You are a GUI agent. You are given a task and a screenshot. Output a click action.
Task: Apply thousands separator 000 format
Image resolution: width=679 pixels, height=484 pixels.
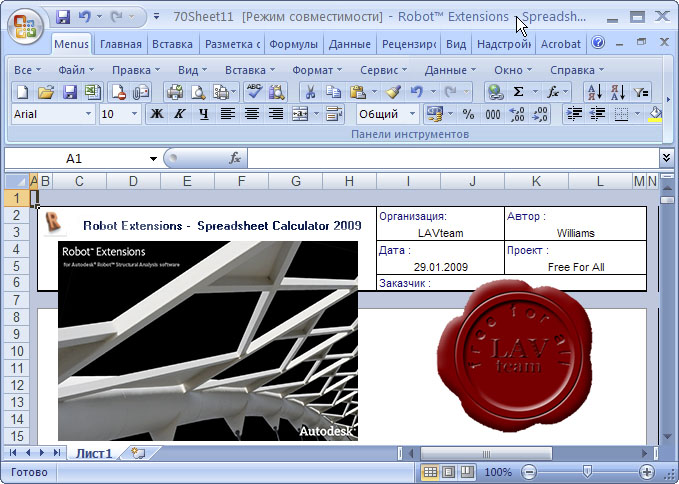pos(493,114)
